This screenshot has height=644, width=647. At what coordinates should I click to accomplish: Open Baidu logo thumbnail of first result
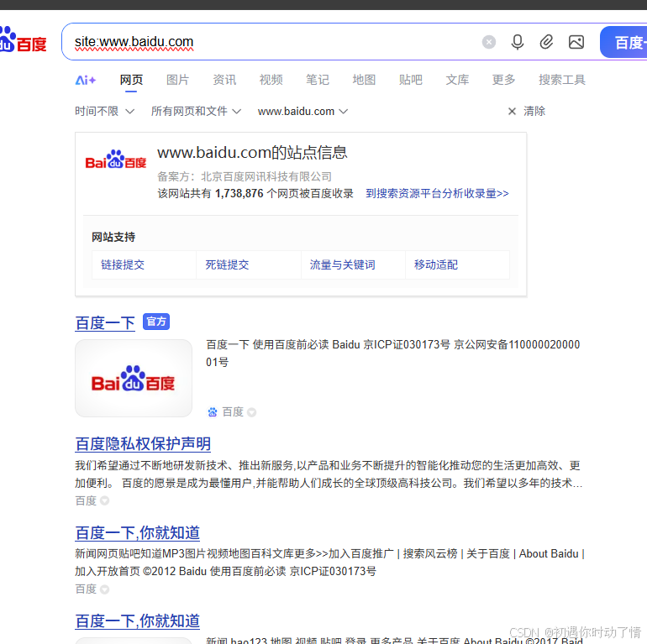coord(134,379)
